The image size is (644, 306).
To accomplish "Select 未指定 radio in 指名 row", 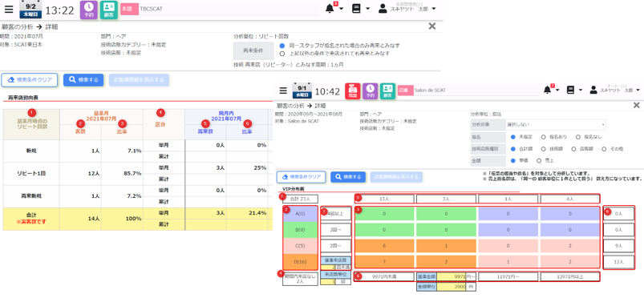I will (x=512, y=137).
